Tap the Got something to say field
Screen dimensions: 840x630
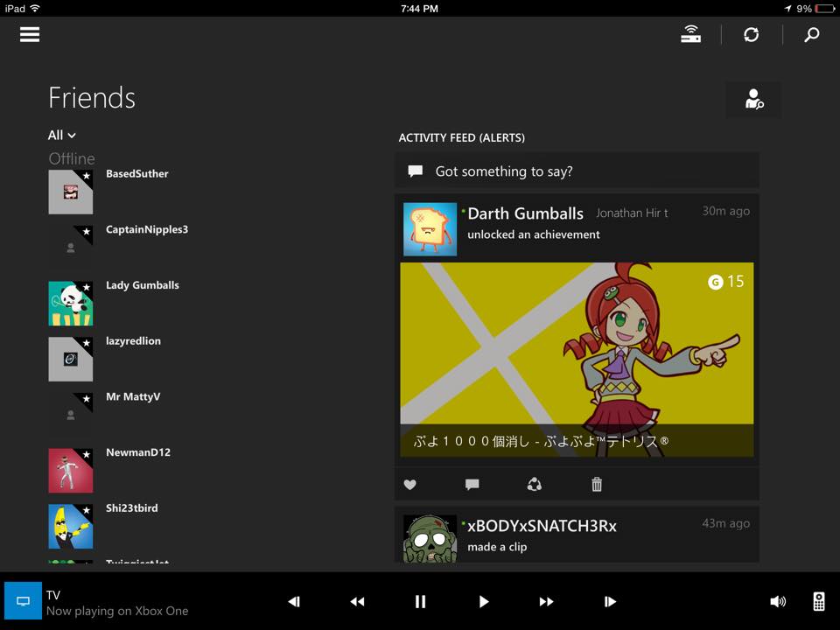pyautogui.click(x=577, y=171)
